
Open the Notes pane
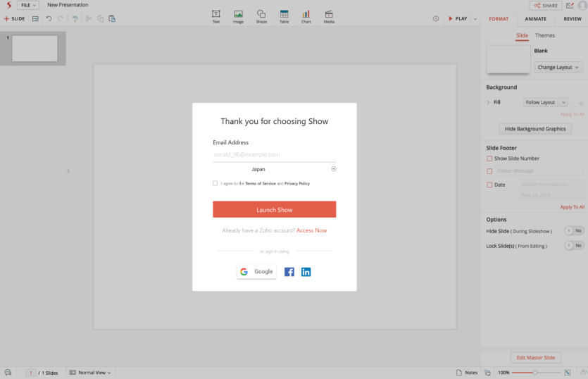click(467, 373)
